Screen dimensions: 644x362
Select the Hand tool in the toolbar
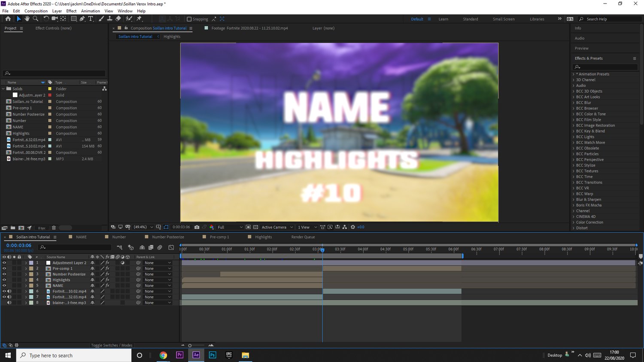[x=27, y=19]
